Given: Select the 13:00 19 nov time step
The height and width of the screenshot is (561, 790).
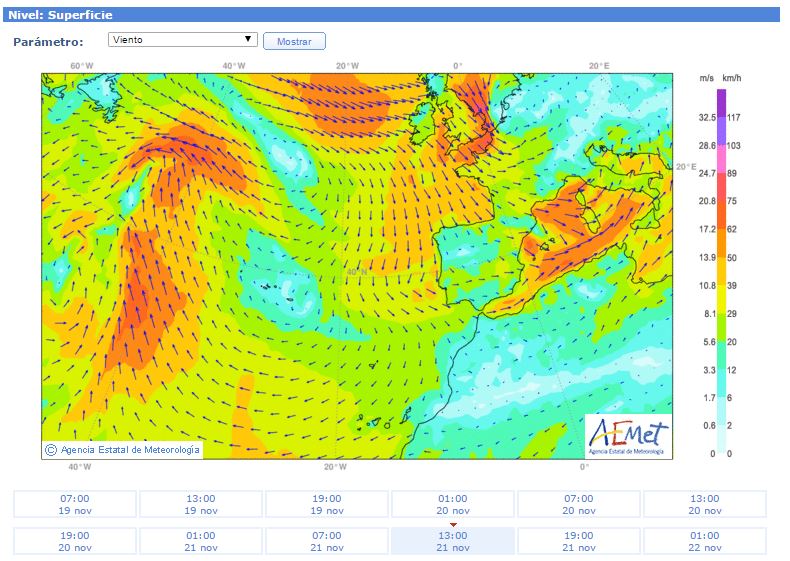Looking at the screenshot, I should 201,504.
